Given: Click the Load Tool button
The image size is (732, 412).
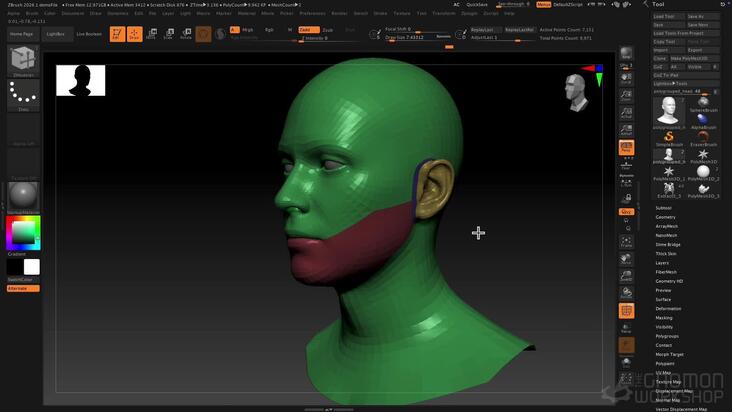Looking at the screenshot, I should click(669, 16).
